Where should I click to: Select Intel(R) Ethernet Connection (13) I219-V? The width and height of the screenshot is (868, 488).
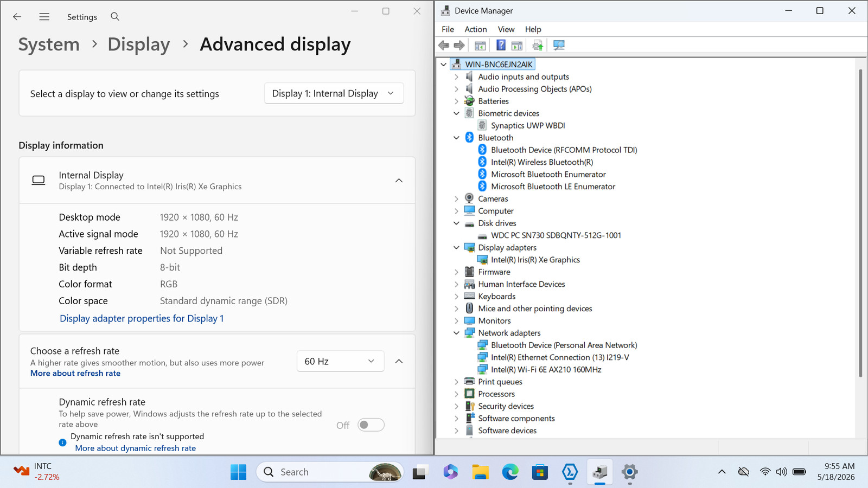click(560, 357)
